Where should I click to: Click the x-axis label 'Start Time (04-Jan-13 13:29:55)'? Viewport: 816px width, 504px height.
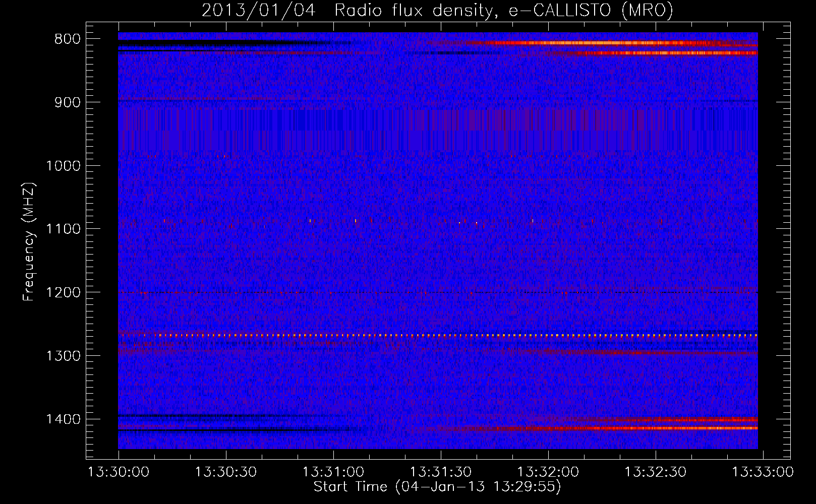(x=437, y=487)
